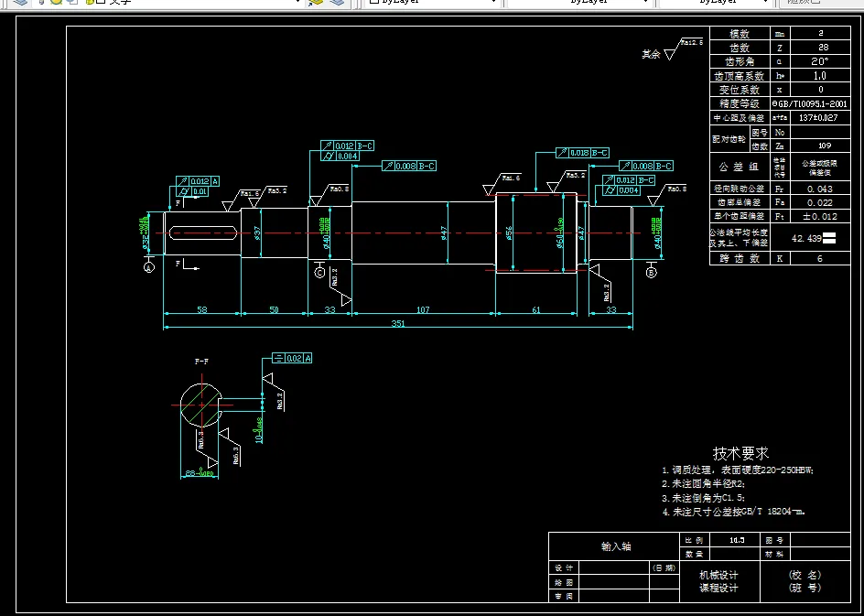Select the 其余 Ra12.5 surface roughness symbol
Image resolution: width=864 pixels, height=616 pixels.
(x=672, y=49)
